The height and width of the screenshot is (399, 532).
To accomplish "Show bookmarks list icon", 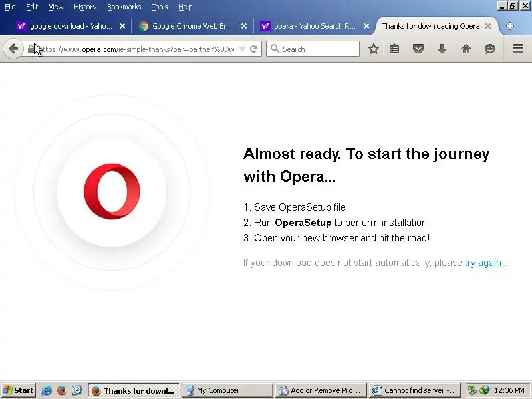I will (394, 49).
